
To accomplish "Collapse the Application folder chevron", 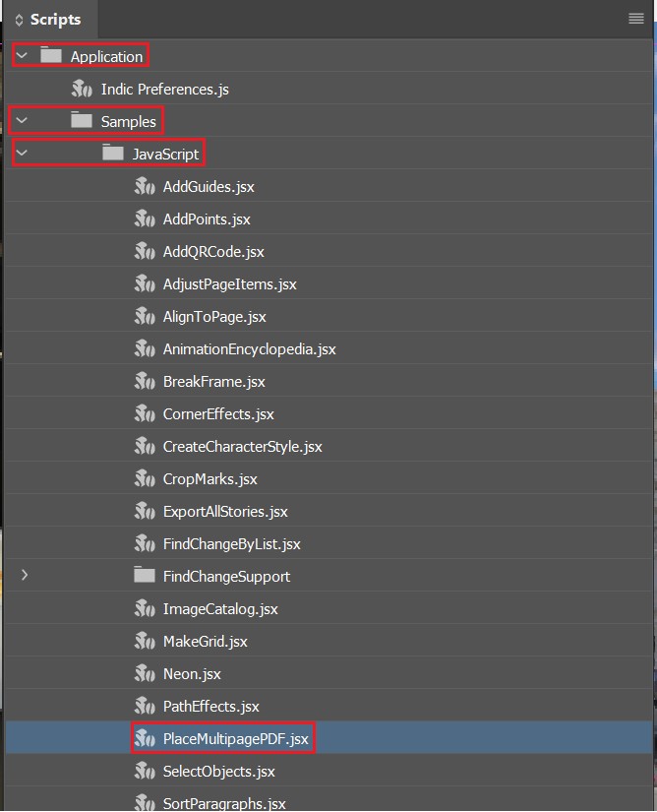I will 22,55.
